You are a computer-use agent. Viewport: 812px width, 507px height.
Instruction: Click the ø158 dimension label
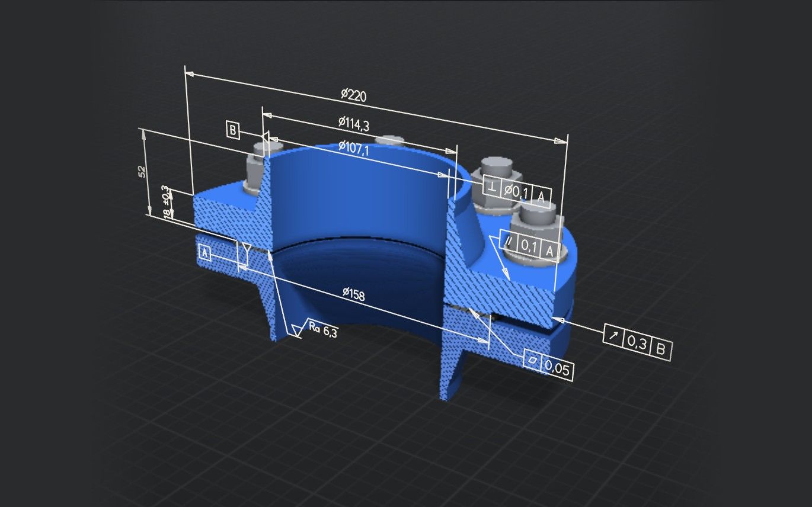pyautogui.click(x=354, y=293)
